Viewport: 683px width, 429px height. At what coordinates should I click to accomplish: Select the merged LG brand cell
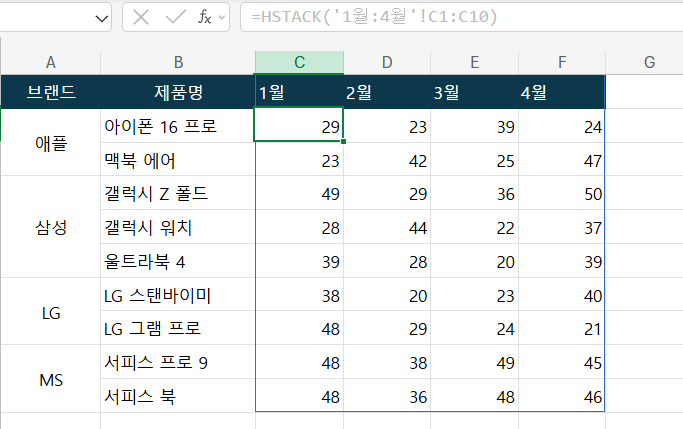(51, 312)
